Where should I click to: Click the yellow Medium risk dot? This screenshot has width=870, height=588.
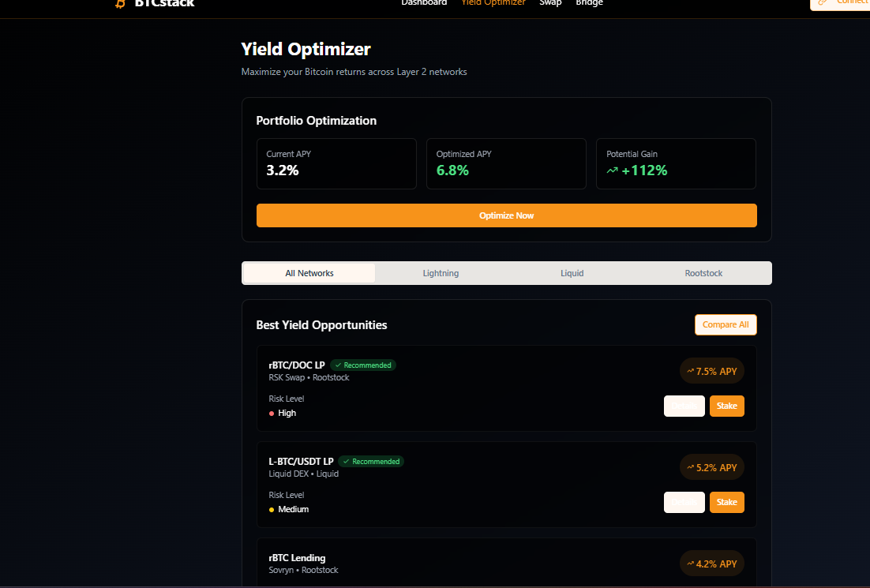point(272,510)
